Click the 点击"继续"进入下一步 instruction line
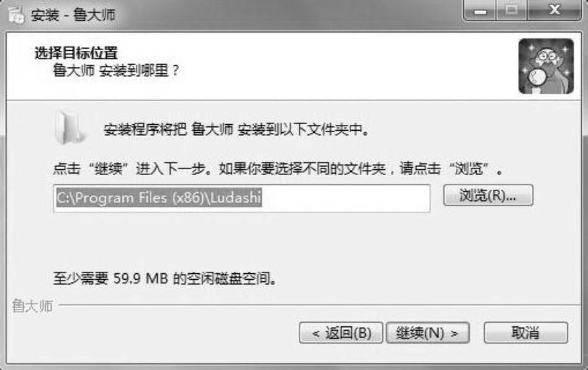This screenshot has width=588, height=370. click(x=277, y=169)
